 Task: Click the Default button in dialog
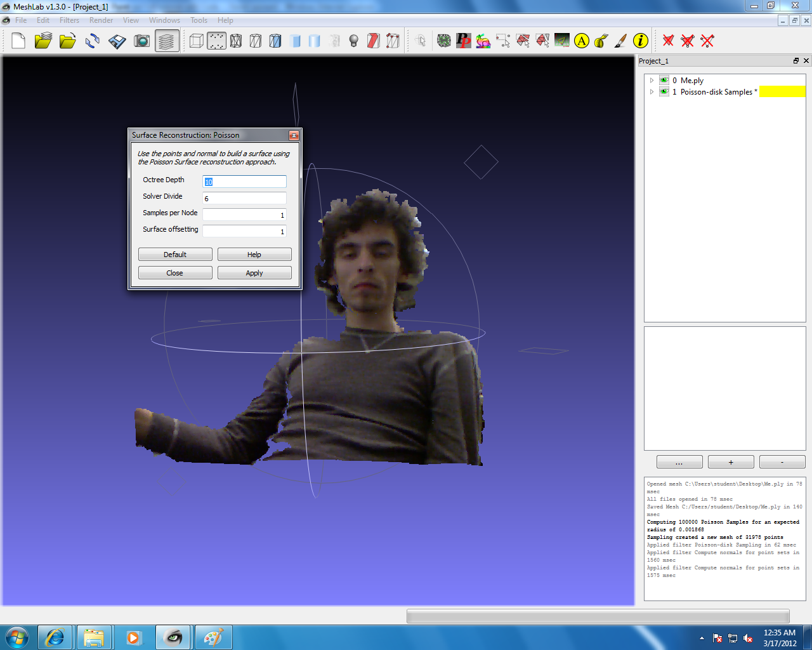tap(175, 255)
